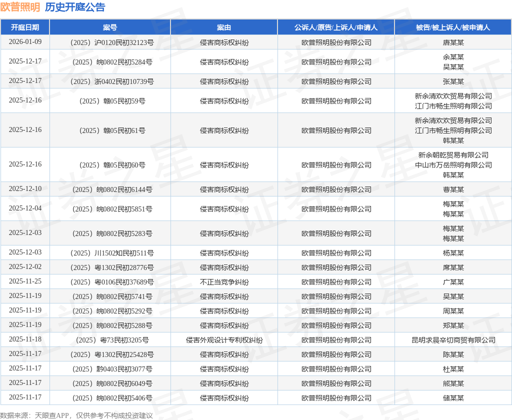Screen dimensions: 512x420
Task: Select defendant cell 席某某
Action: tap(453, 268)
